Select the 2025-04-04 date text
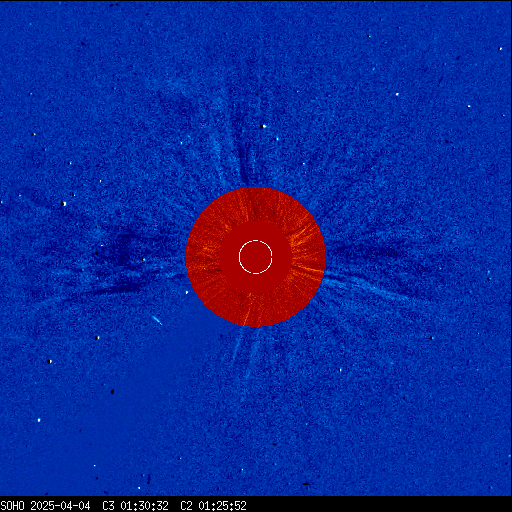This screenshot has height=512, width=512. click(60, 506)
